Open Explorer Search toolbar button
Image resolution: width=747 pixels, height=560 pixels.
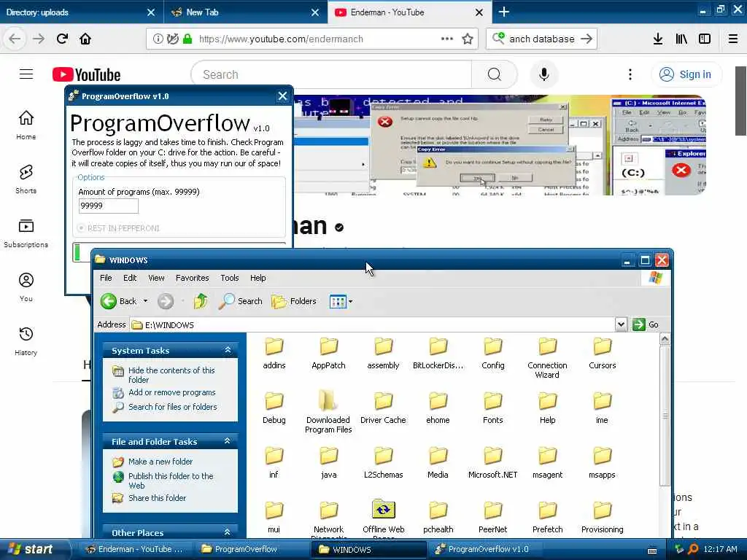tap(241, 301)
